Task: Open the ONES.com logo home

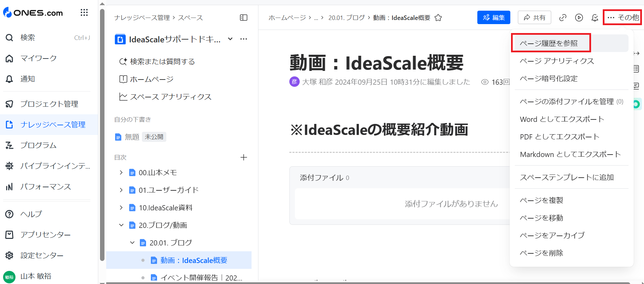Action: coord(33,13)
